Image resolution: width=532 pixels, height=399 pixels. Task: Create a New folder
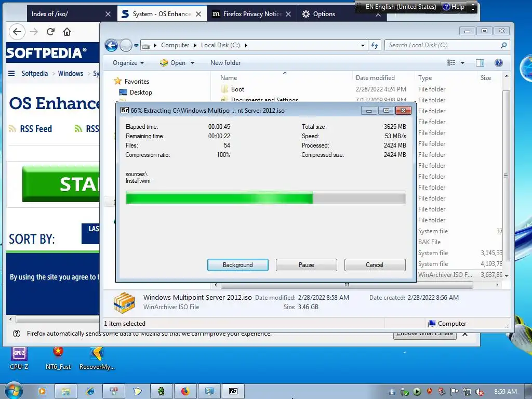coord(225,63)
